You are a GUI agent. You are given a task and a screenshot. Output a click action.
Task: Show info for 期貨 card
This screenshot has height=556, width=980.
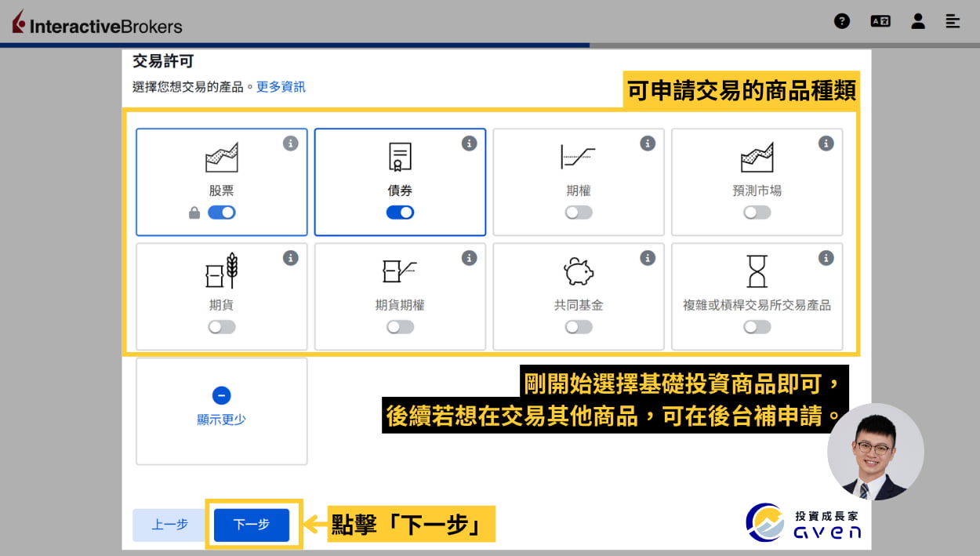point(291,258)
